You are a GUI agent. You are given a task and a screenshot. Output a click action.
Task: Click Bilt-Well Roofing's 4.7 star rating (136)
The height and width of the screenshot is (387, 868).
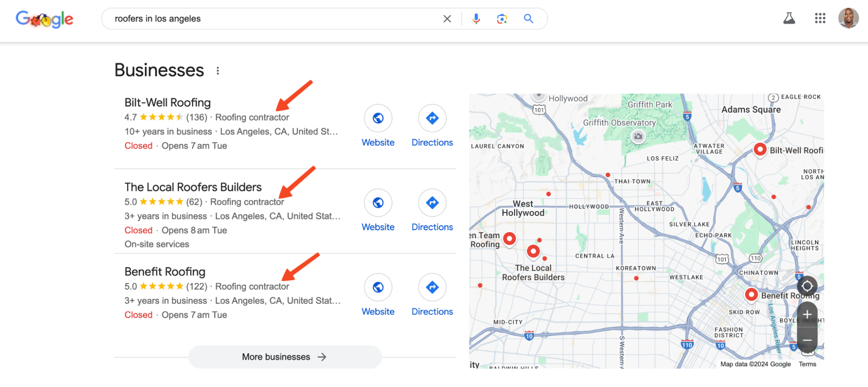tap(165, 117)
